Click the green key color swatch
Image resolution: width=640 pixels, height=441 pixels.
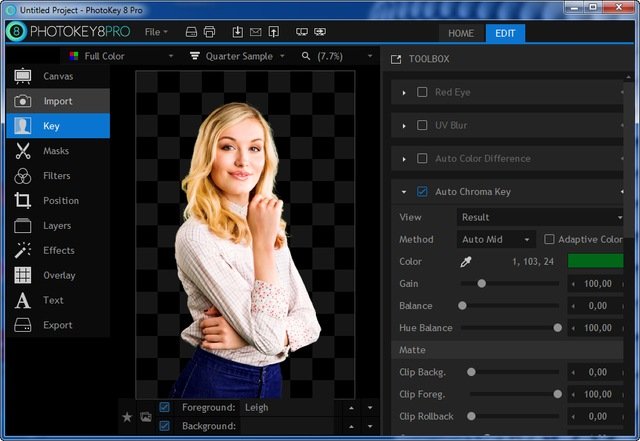tap(596, 262)
